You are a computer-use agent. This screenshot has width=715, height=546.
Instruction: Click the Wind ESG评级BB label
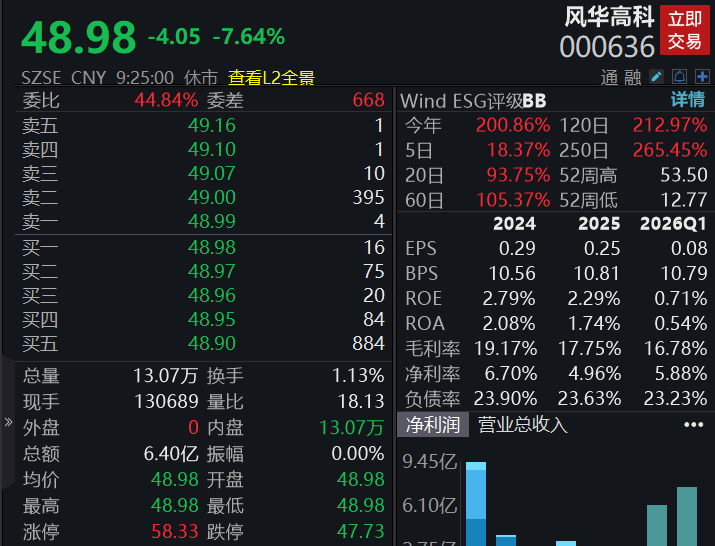(x=473, y=101)
